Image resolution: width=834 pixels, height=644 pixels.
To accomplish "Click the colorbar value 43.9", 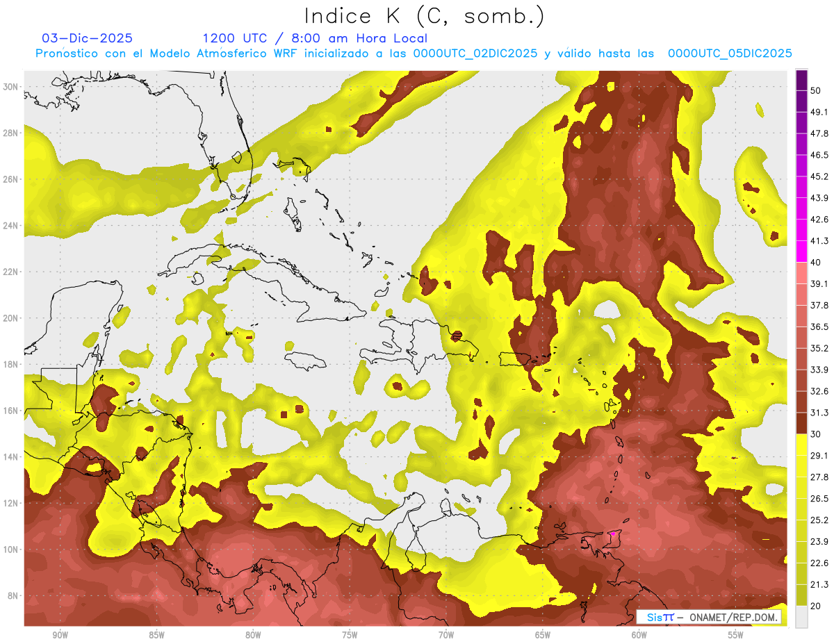I will 819,198.
